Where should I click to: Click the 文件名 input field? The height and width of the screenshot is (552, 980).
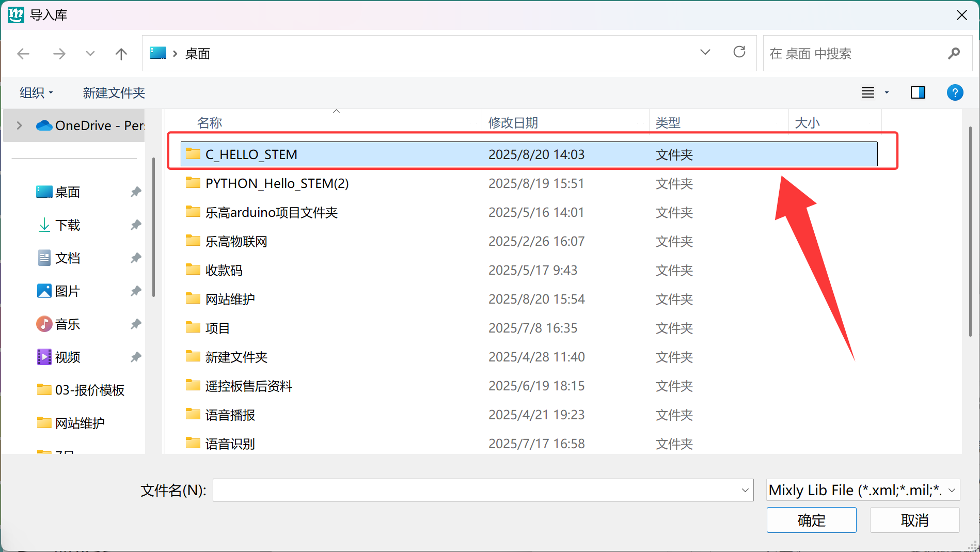pyautogui.click(x=476, y=490)
